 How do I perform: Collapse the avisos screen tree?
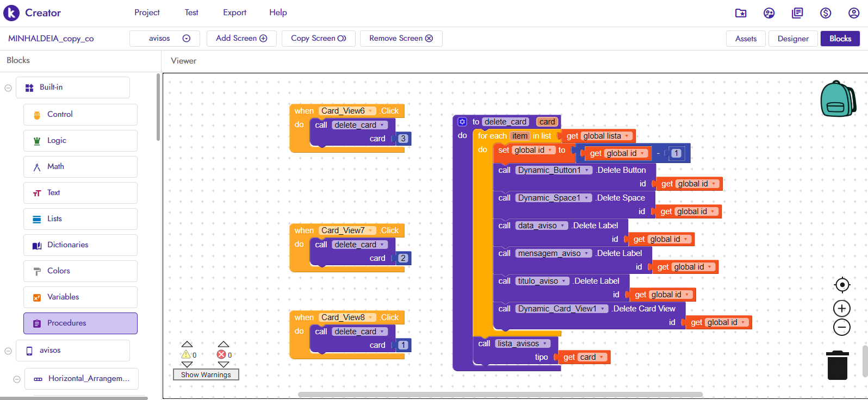click(x=8, y=351)
